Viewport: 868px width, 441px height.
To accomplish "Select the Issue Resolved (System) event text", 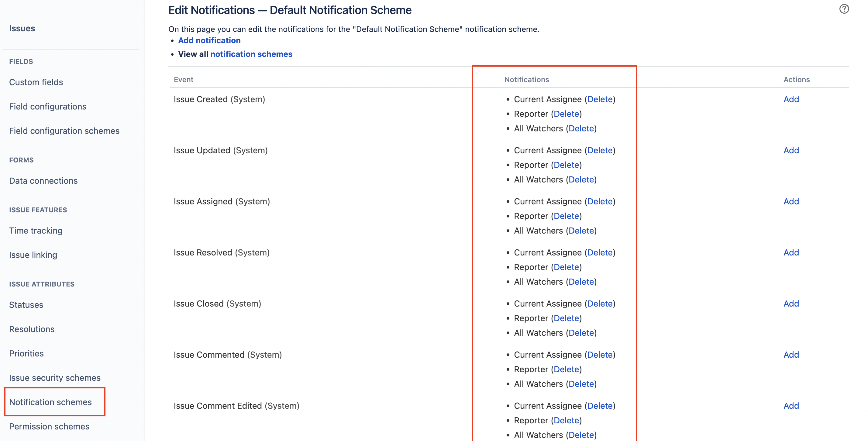I will 222,252.
